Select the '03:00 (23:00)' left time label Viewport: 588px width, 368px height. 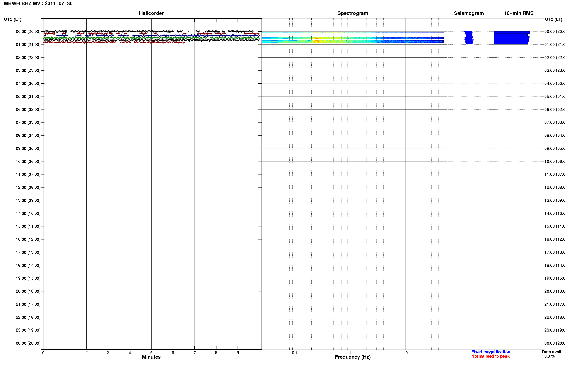[28, 71]
